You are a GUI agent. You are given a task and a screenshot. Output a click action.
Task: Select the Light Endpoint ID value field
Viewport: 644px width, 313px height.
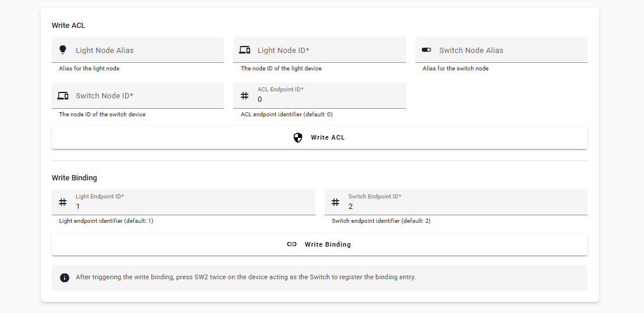coord(184,202)
